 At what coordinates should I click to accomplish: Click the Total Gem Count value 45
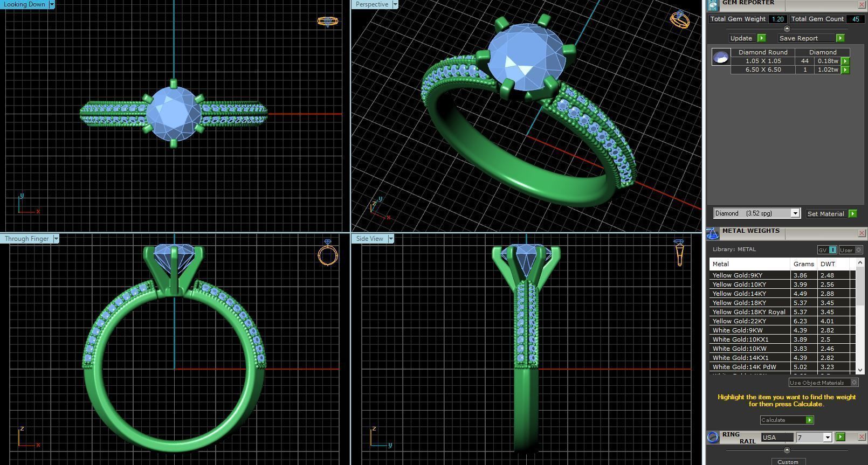click(856, 19)
